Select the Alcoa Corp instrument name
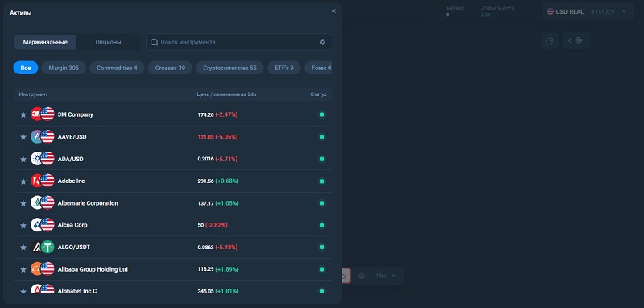 coord(72,225)
